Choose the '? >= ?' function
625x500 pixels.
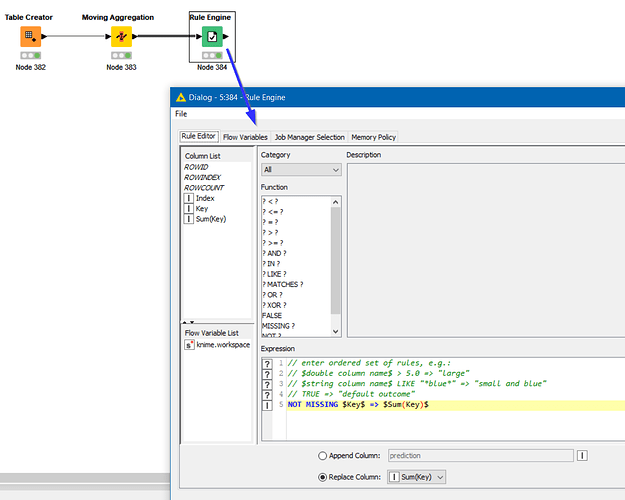273,243
